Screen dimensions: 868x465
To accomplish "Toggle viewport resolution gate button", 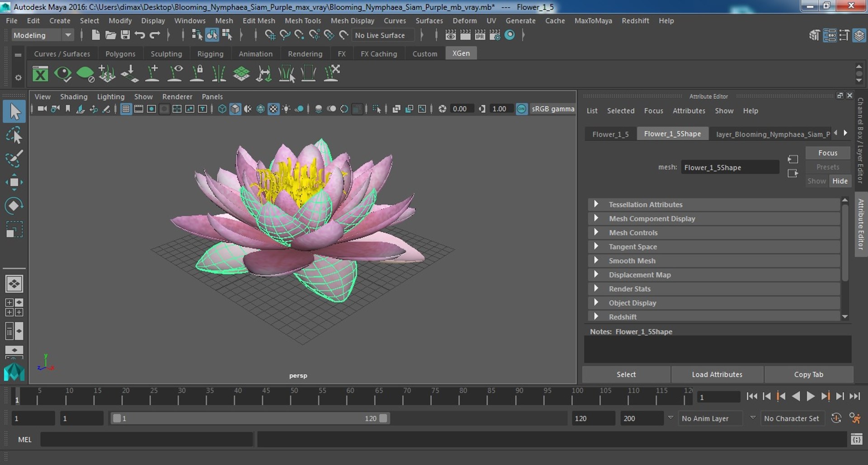I will click(x=151, y=109).
